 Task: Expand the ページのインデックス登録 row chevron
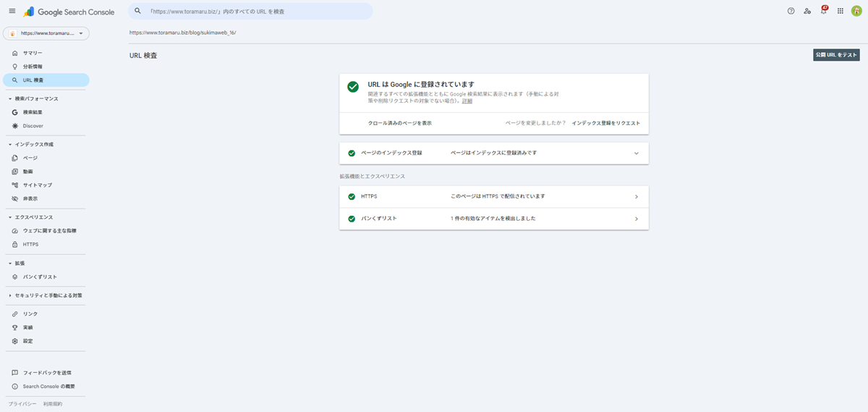click(637, 154)
